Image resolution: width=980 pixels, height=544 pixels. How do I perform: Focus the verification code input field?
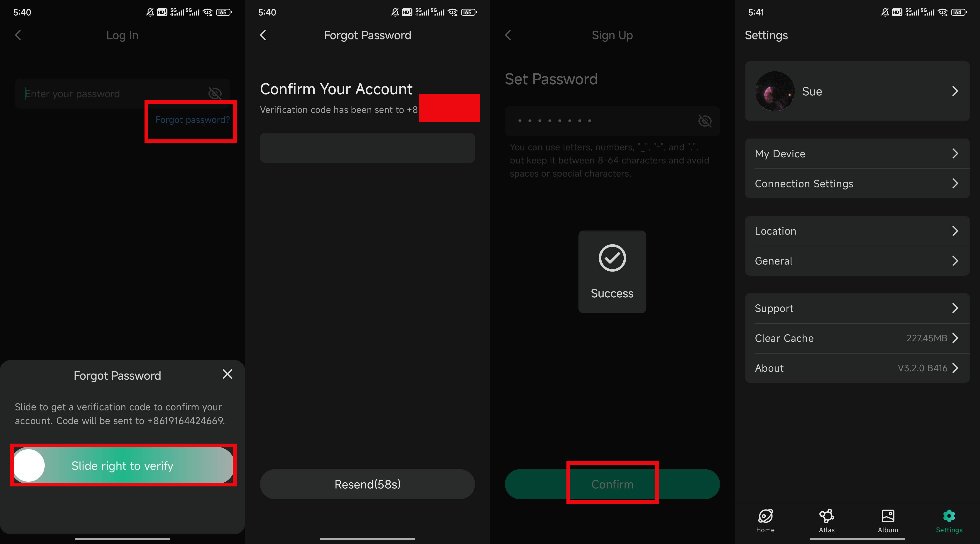(367, 148)
